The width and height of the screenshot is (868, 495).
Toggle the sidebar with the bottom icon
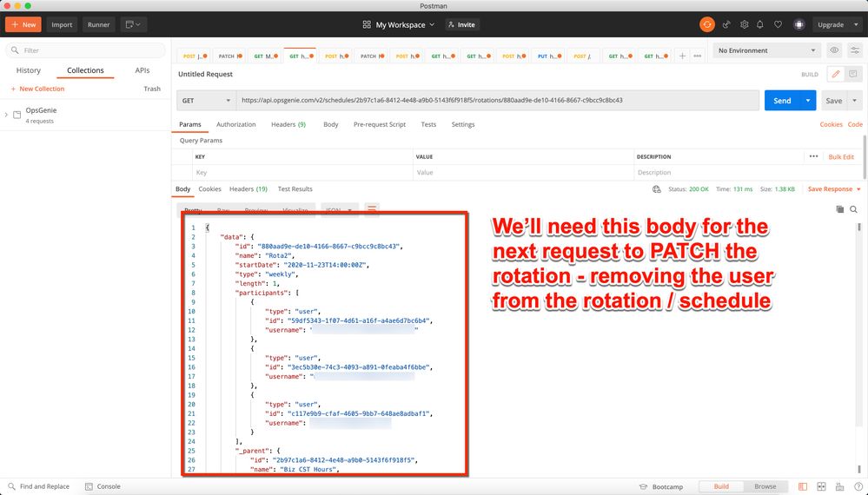coord(803,486)
